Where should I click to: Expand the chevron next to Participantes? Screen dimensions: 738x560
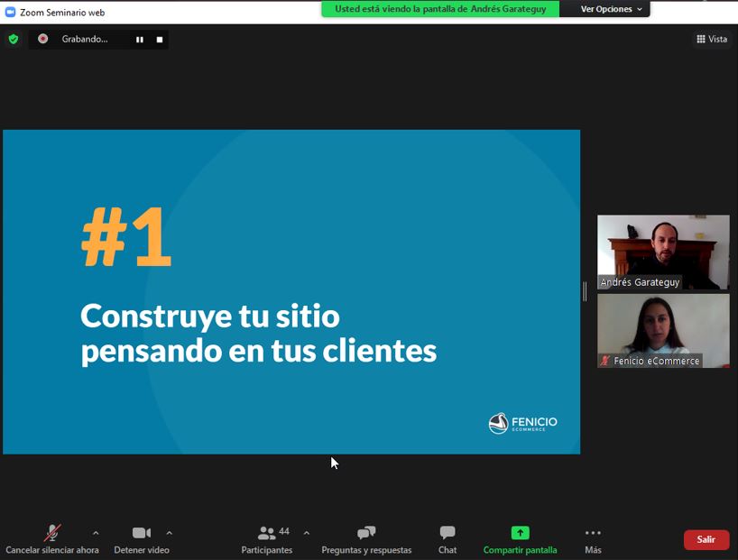(306, 533)
